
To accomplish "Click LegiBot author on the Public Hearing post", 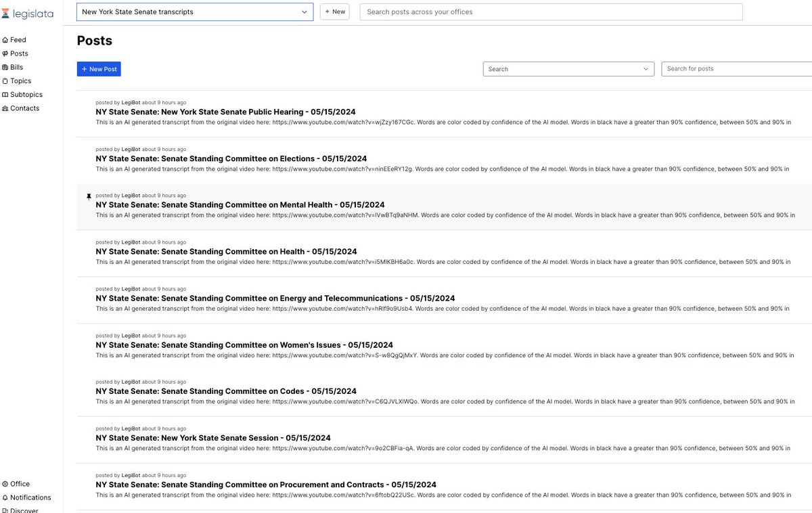I will click(131, 103).
